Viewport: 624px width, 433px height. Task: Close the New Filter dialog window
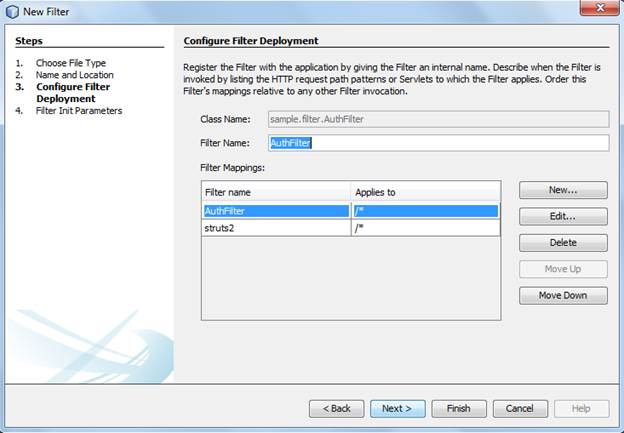click(x=600, y=8)
